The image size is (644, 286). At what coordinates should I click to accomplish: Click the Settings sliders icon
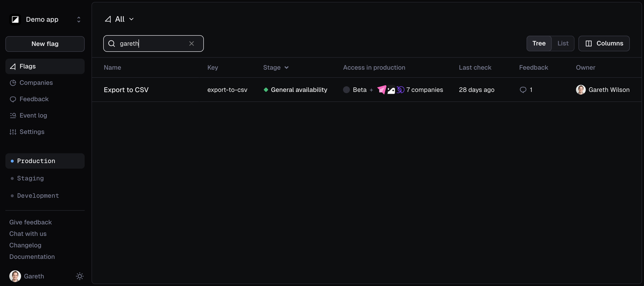coord(13,132)
